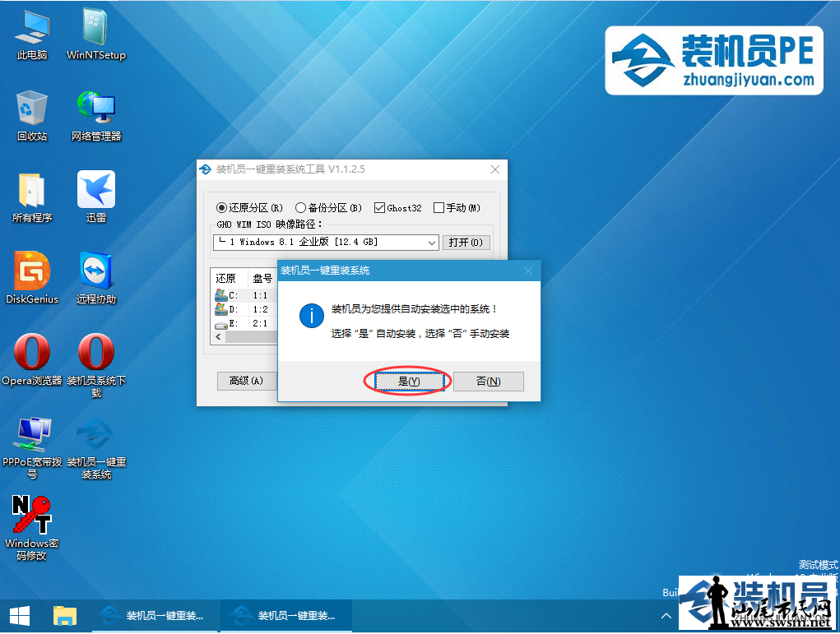Close the 装机员一键重装系统 dialog
The image size is (840, 634).
pyautogui.click(x=528, y=271)
